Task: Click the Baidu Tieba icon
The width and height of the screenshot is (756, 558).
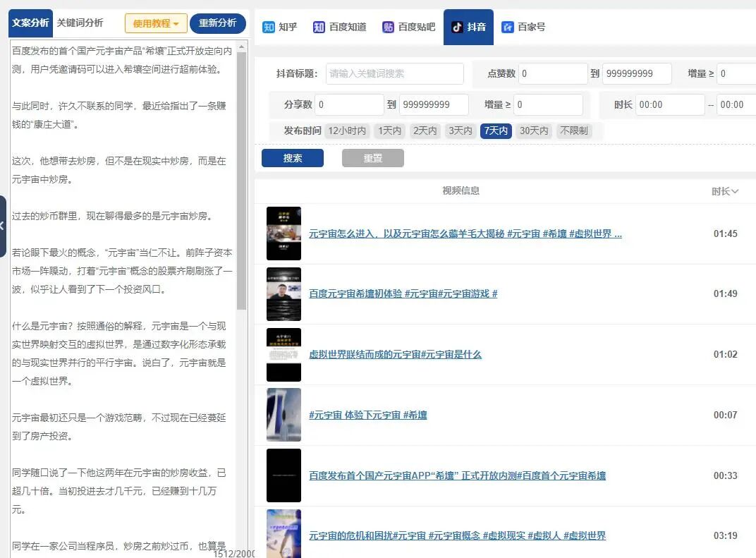Action: click(x=388, y=27)
